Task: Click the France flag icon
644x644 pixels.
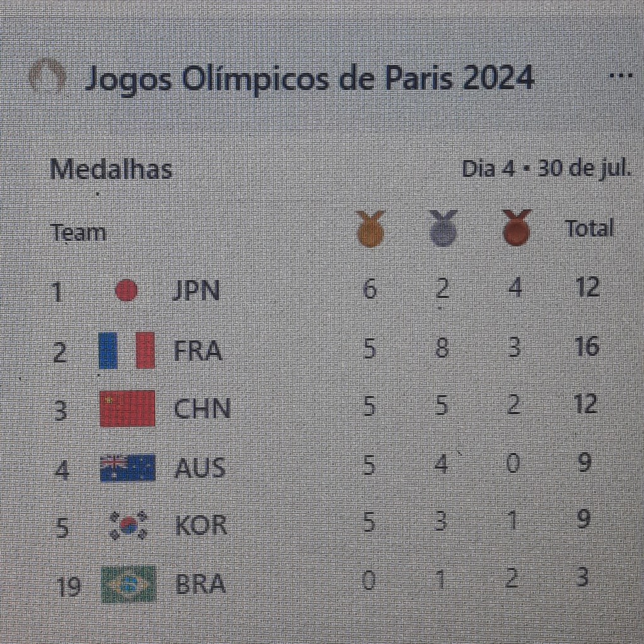Action: coord(126,350)
